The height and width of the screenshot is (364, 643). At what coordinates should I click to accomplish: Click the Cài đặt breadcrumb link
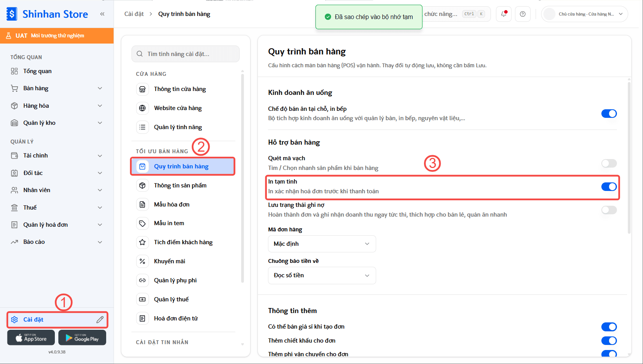[134, 14]
